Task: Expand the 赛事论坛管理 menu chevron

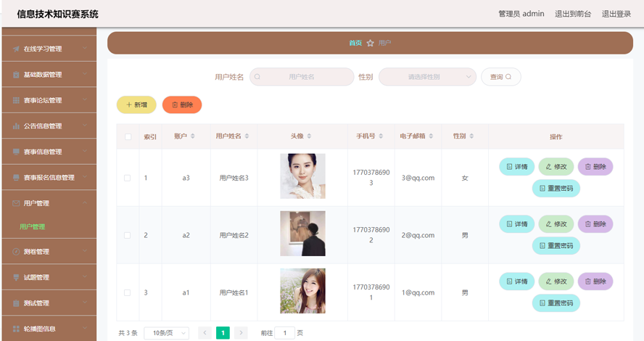Action: pyautogui.click(x=85, y=99)
